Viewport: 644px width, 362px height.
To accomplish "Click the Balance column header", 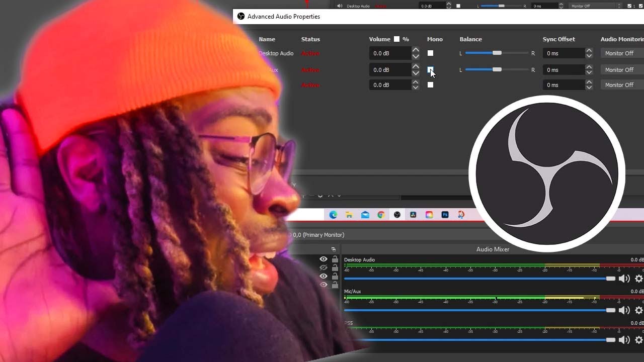I will (470, 39).
